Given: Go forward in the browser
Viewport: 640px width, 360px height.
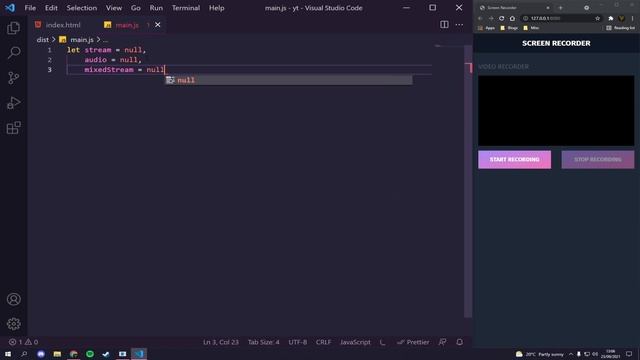Looking at the screenshot, I should (x=491, y=18).
